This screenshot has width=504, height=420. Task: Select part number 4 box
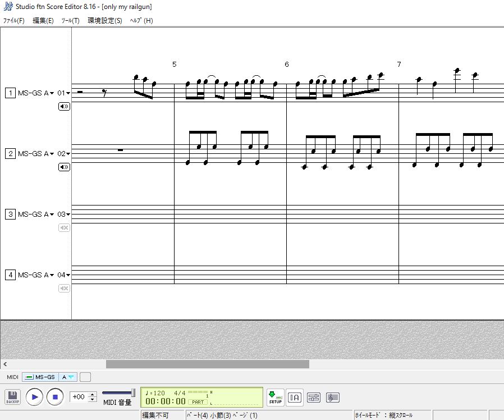point(10,275)
